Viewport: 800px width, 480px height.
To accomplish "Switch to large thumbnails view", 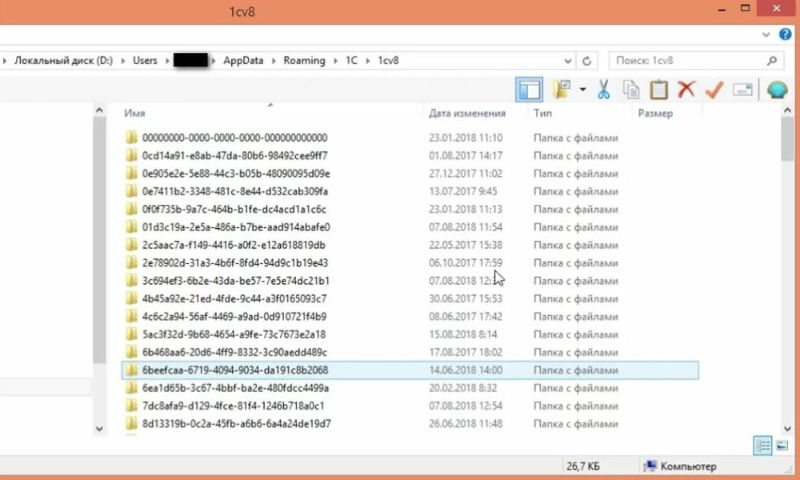I will pyautogui.click(x=782, y=446).
